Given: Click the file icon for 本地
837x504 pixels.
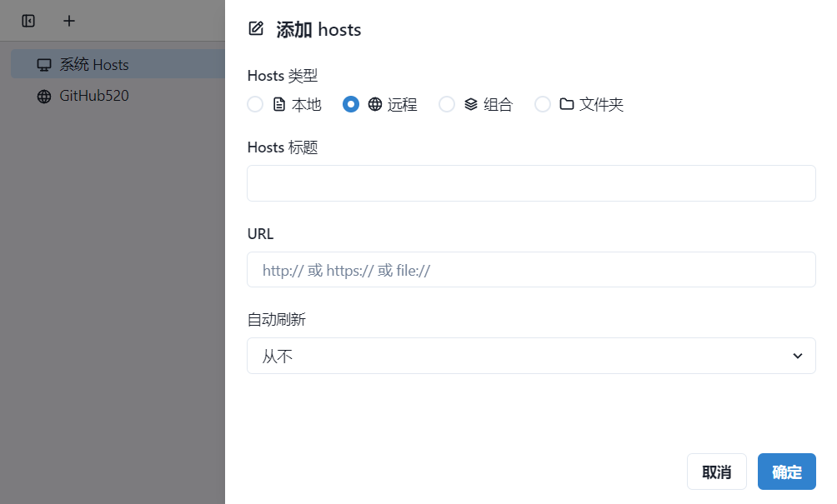Looking at the screenshot, I should click(279, 104).
